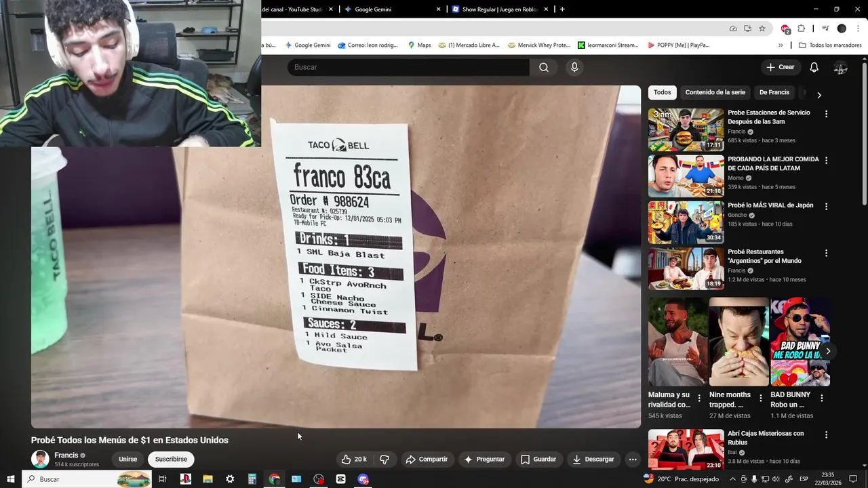868x488 pixels.
Task: Open YouTube notifications bell
Action: [814, 67]
